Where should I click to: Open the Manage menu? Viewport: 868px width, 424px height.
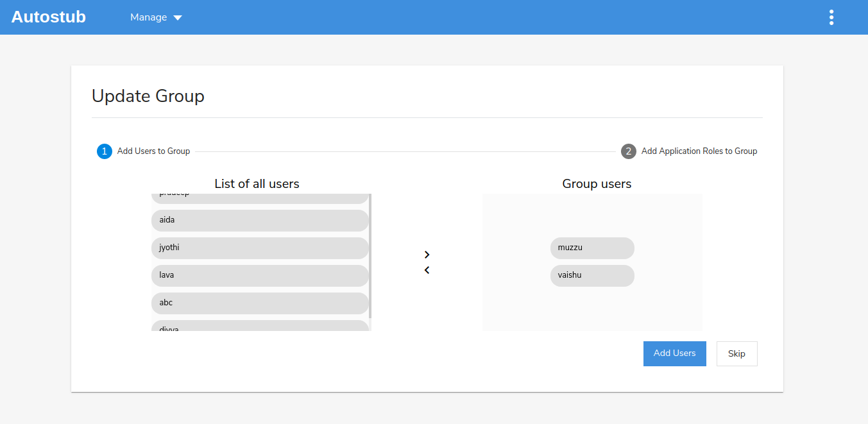tap(149, 17)
